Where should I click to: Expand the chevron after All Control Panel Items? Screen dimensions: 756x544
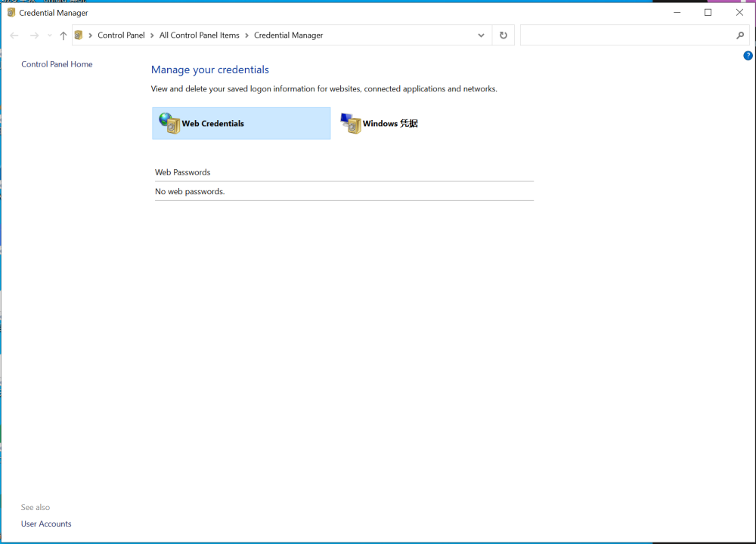pyautogui.click(x=246, y=36)
